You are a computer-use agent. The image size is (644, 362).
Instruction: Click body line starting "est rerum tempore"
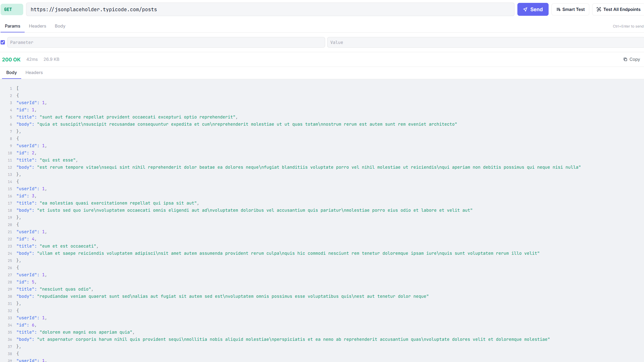tap(299, 167)
